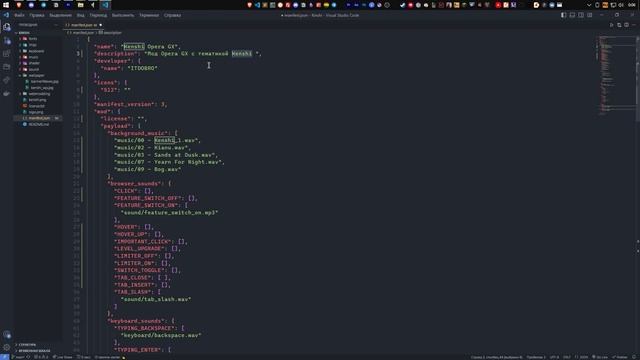Click the Go Live status bar button

600,357
